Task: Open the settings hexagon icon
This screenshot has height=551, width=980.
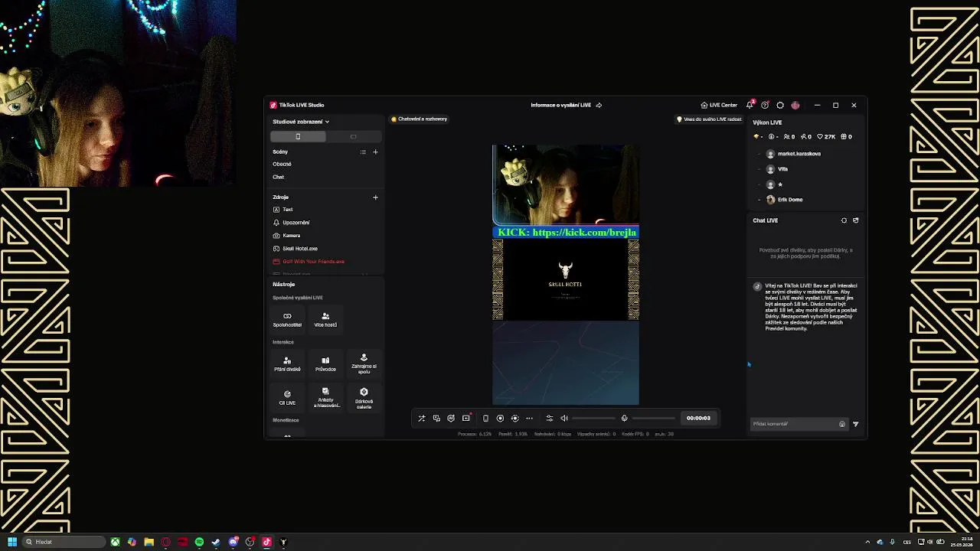Action: click(780, 105)
